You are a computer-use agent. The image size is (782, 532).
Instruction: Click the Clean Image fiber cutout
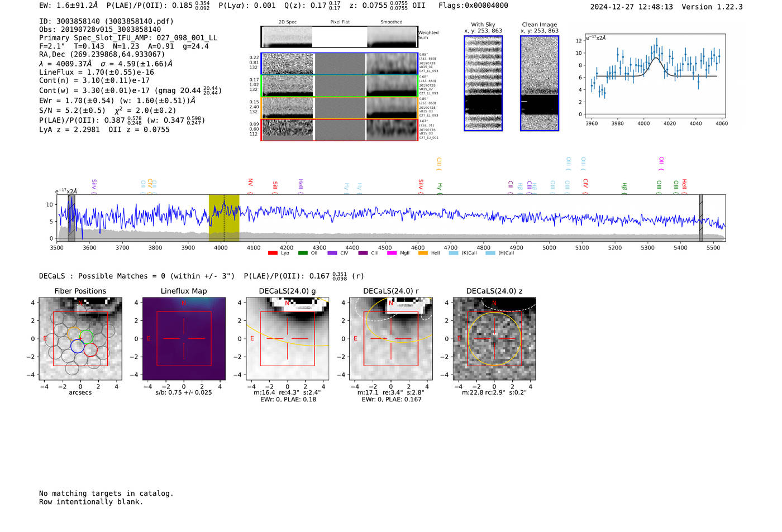pyautogui.click(x=540, y=83)
